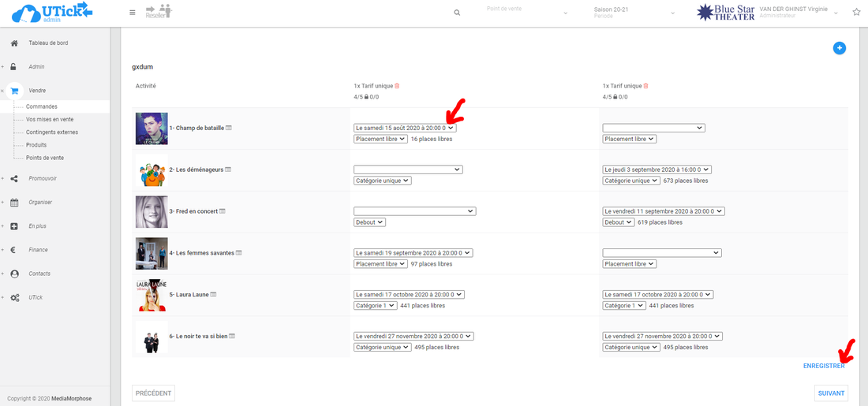Open the Finance sidebar menu
868x406 pixels.
point(38,250)
